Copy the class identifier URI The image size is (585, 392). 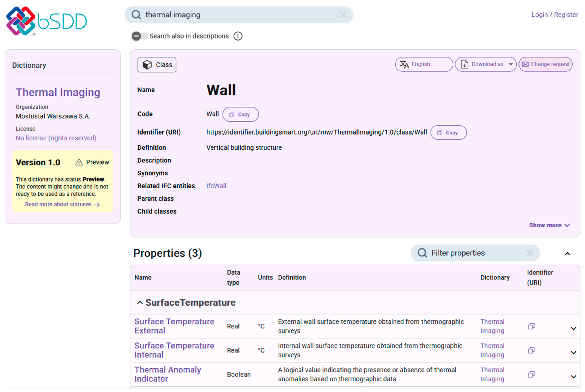448,133
